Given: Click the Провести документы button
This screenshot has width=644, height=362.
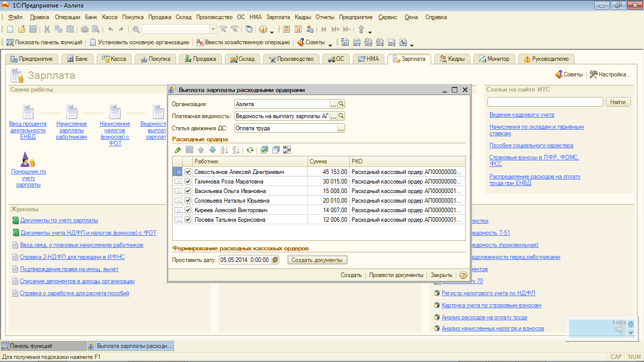Looking at the screenshot, I should (x=396, y=275).
